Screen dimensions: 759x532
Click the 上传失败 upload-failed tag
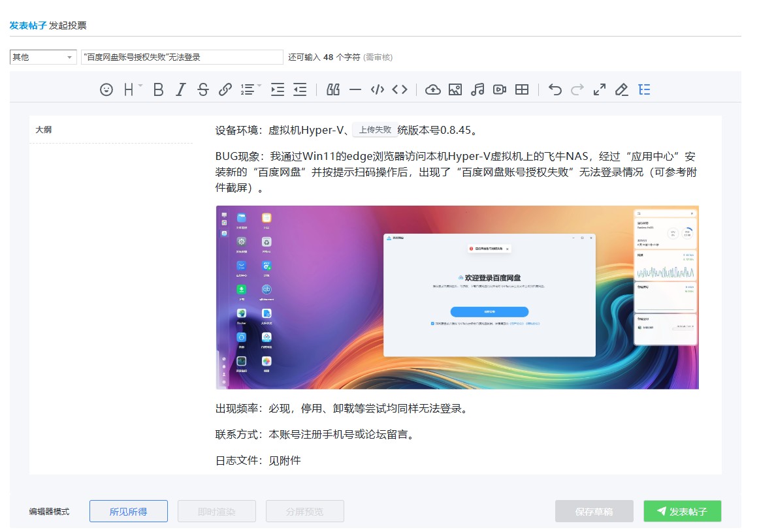tap(375, 130)
